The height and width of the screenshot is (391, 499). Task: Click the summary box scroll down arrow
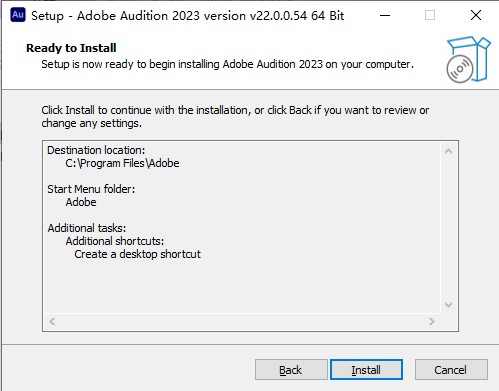coord(448,305)
